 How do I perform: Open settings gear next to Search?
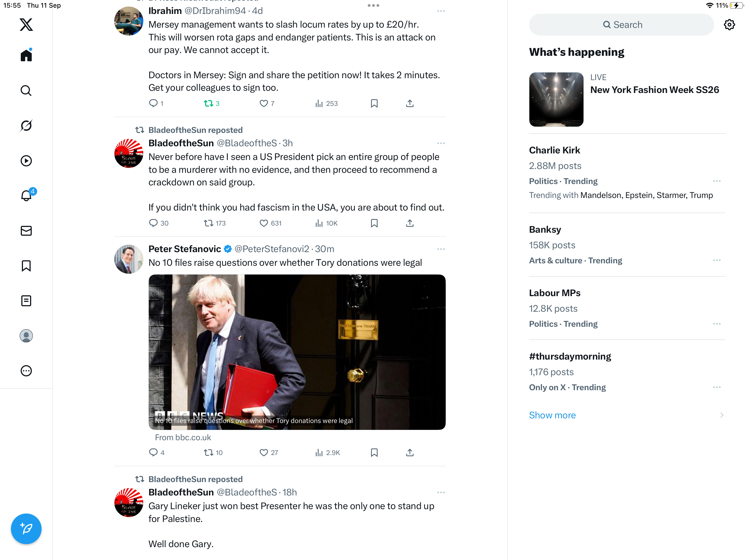point(729,25)
